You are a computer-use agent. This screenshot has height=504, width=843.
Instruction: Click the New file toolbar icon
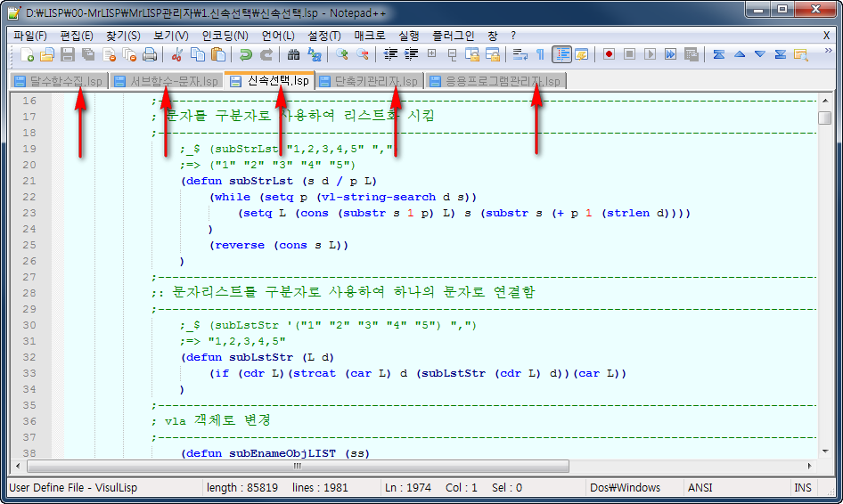28,54
